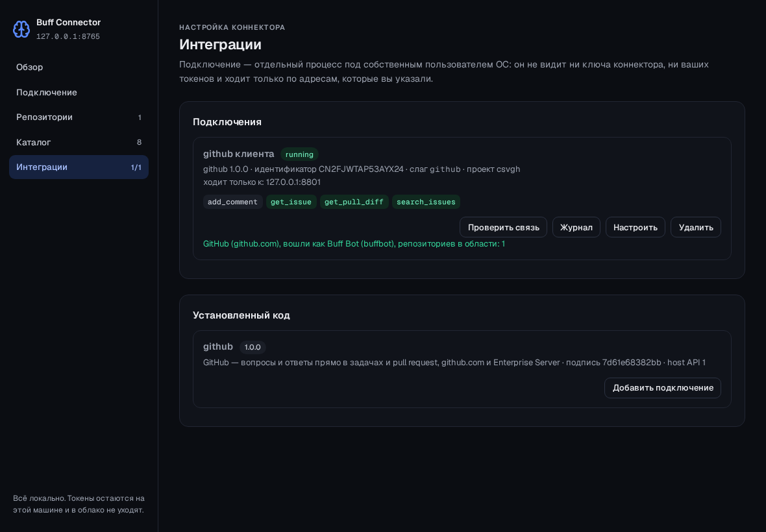This screenshot has height=532, width=766.
Task: Click the running status badge
Action: pyautogui.click(x=299, y=154)
